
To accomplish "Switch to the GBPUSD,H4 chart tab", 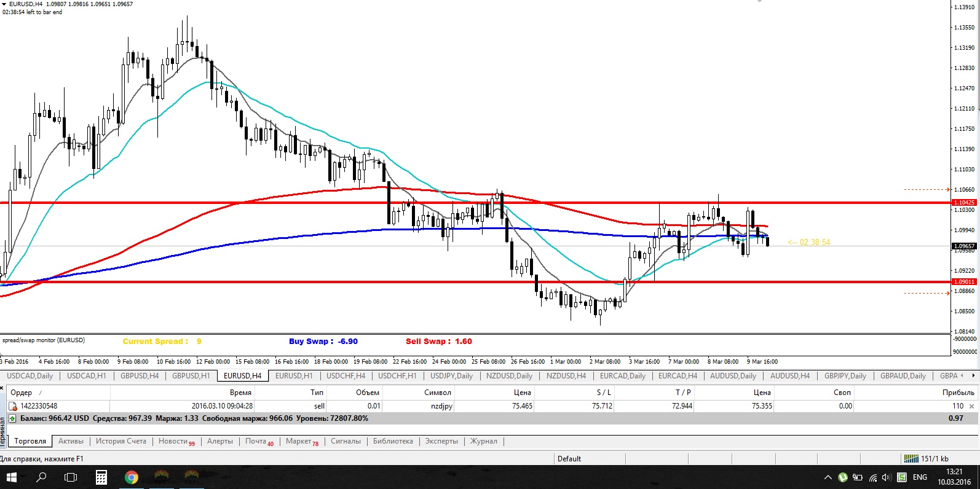I will tap(140, 376).
